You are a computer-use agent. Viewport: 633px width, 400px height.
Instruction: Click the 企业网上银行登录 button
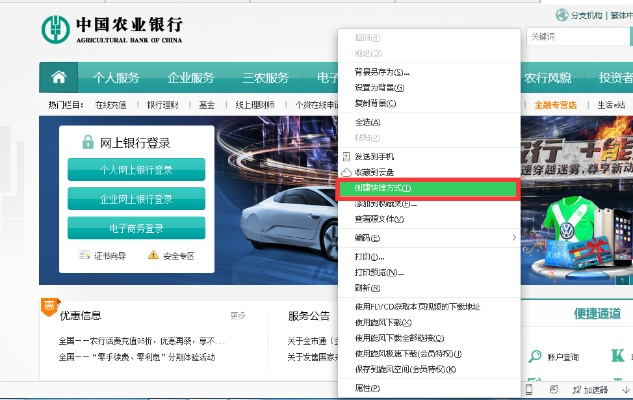pos(136,199)
